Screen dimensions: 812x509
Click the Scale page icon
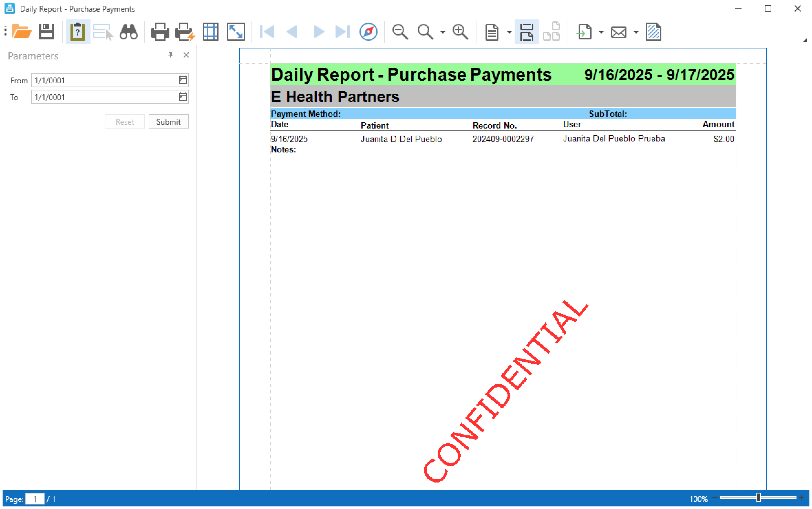(x=236, y=32)
